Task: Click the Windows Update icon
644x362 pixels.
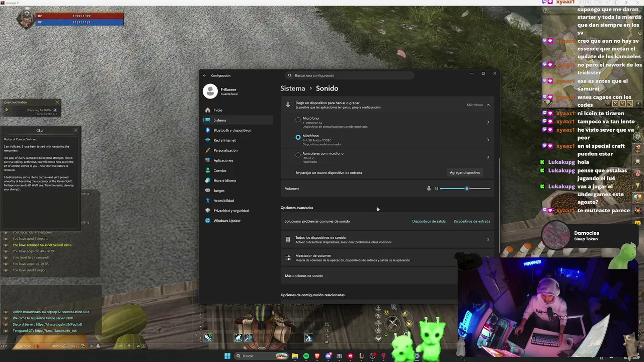Action: pyautogui.click(x=208, y=221)
